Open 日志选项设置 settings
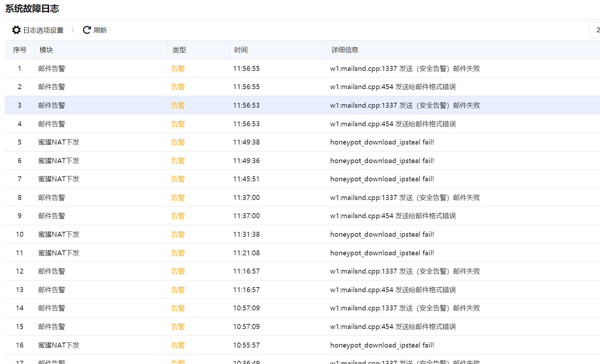The image size is (600, 364). [x=43, y=30]
